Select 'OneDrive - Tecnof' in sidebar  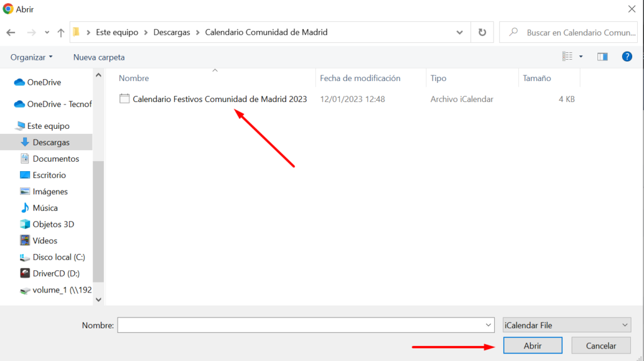click(x=53, y=104)
